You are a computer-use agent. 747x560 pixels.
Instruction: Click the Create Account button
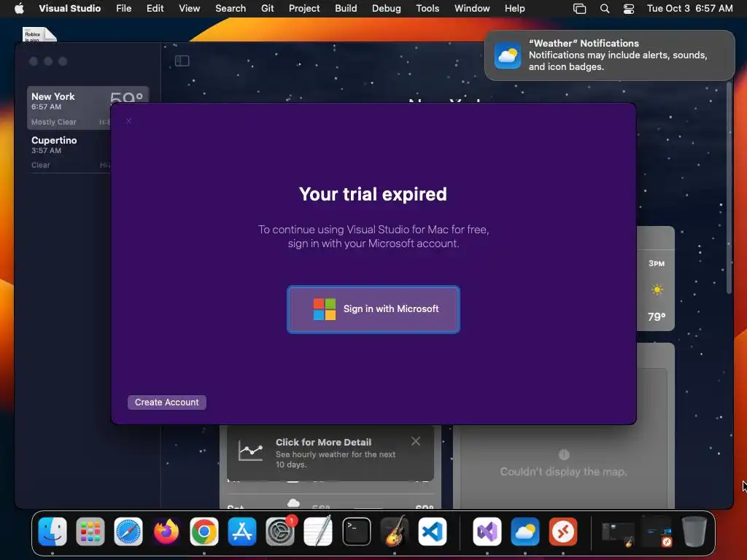(x=167, y=402)
